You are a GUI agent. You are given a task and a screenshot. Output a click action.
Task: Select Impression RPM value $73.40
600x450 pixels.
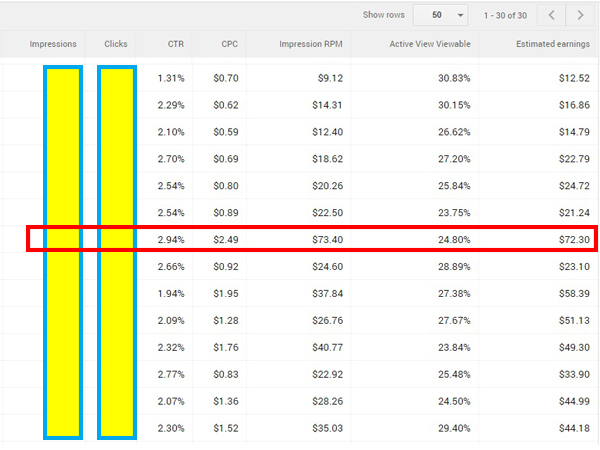point(327,240)
